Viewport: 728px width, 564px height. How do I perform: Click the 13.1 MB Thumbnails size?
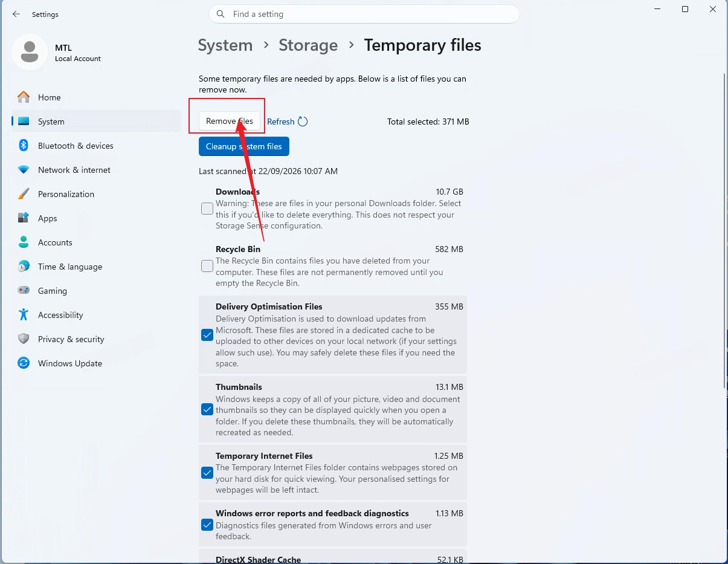coord(449,387)
